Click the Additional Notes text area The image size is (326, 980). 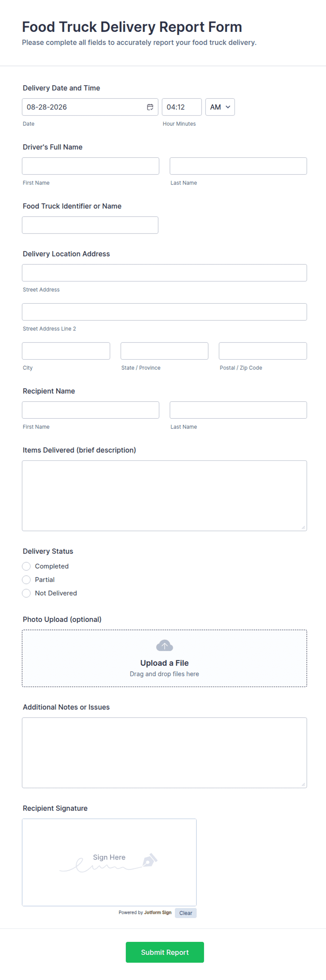click(x=164, y=752)
